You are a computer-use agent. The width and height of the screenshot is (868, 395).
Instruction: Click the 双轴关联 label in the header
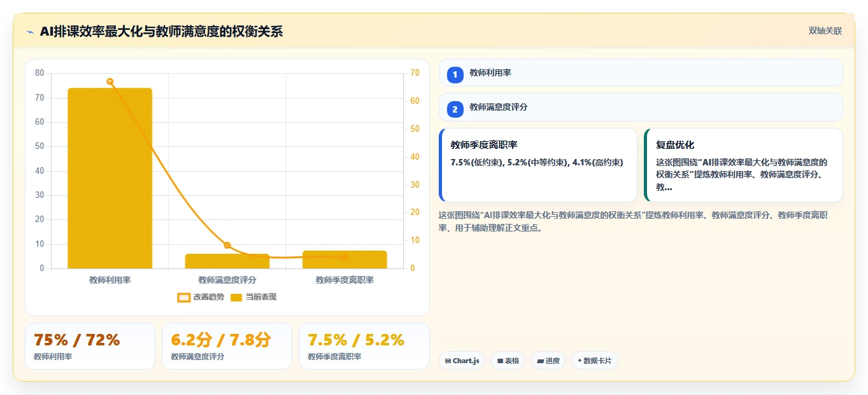[825, 31]
